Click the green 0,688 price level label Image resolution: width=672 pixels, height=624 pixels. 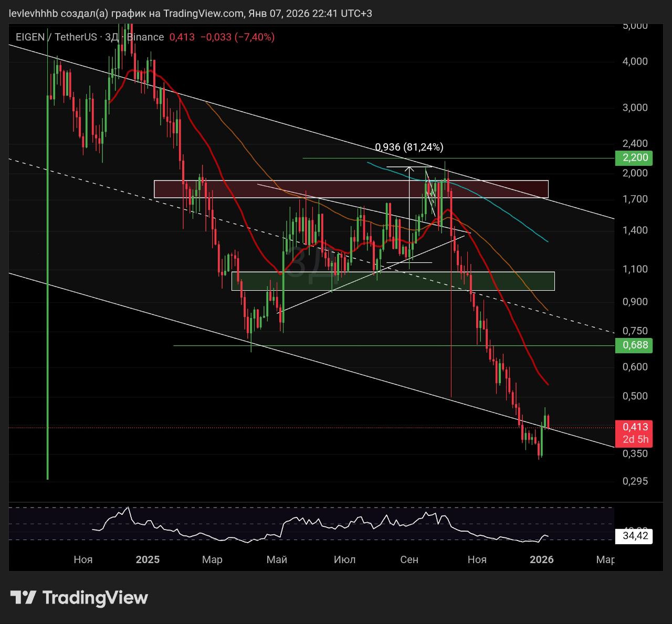[635, 345]
